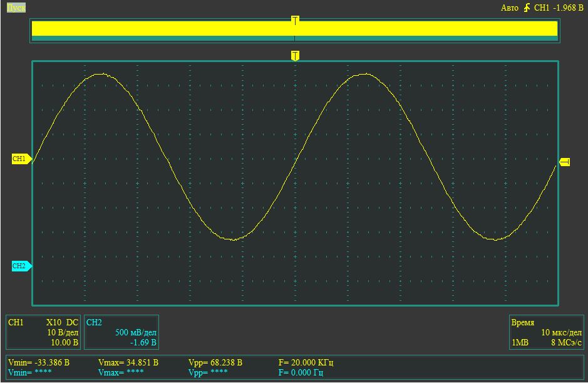Click the yellow memory overview bar
The width and height of the screenshot is (588, 383).
click(295, 29)
